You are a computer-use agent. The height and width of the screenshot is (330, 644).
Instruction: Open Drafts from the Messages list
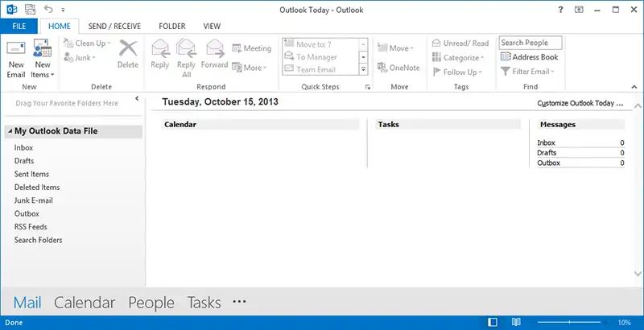pyautogui.click(x=547, y=153)
